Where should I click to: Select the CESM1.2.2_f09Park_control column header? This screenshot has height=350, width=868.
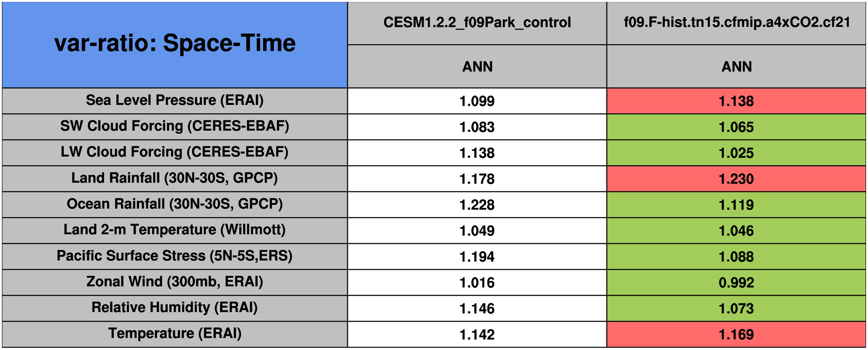(477, 23)
